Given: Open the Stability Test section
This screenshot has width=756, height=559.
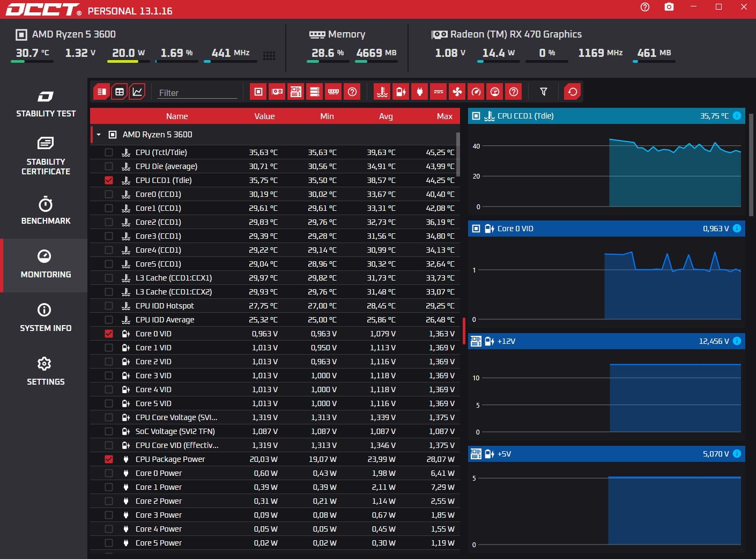Looking at the screenshot, I should (x=46, y=104).
